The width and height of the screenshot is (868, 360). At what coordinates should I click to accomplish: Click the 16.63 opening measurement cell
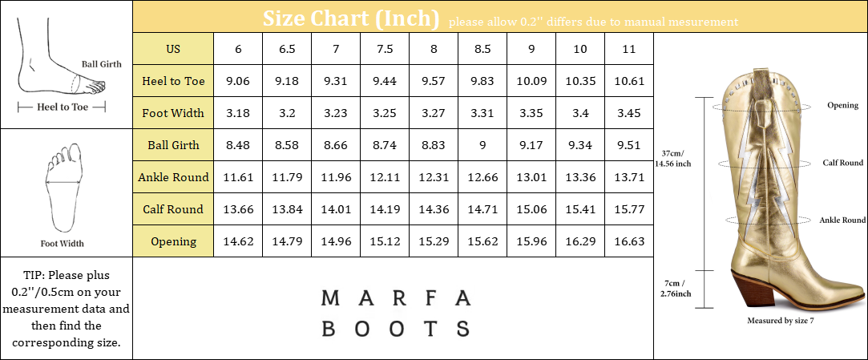(629, 241)
